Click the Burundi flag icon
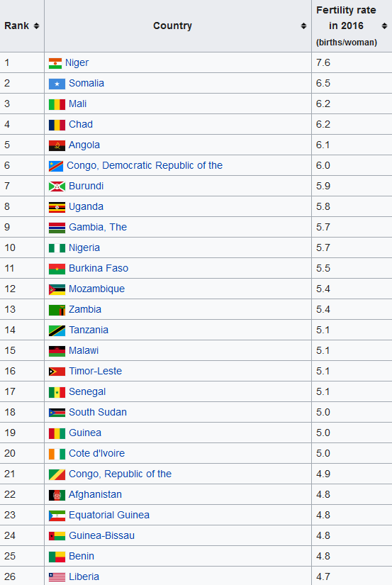Screen dimensions: 392x585 (x=57, y=186)
